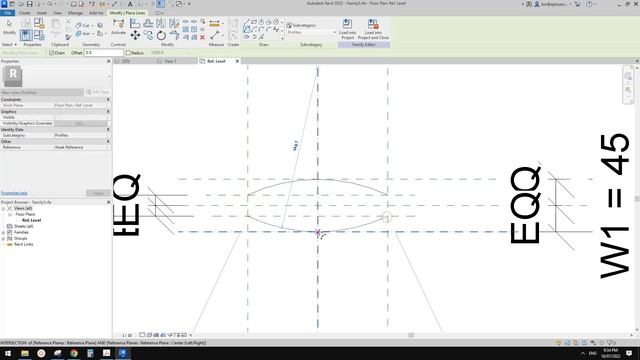Toggle the Visible property checkbox

(x=57, y=117)
